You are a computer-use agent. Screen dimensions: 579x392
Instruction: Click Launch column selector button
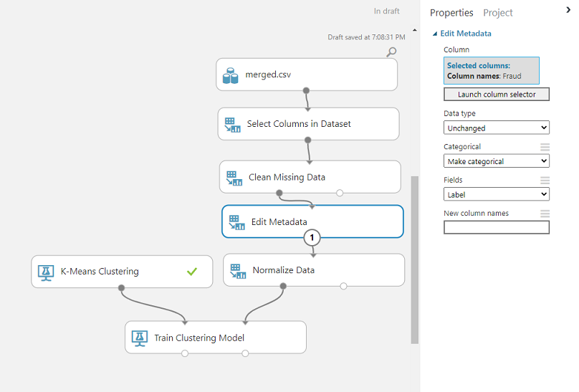[x=497, y=94]
